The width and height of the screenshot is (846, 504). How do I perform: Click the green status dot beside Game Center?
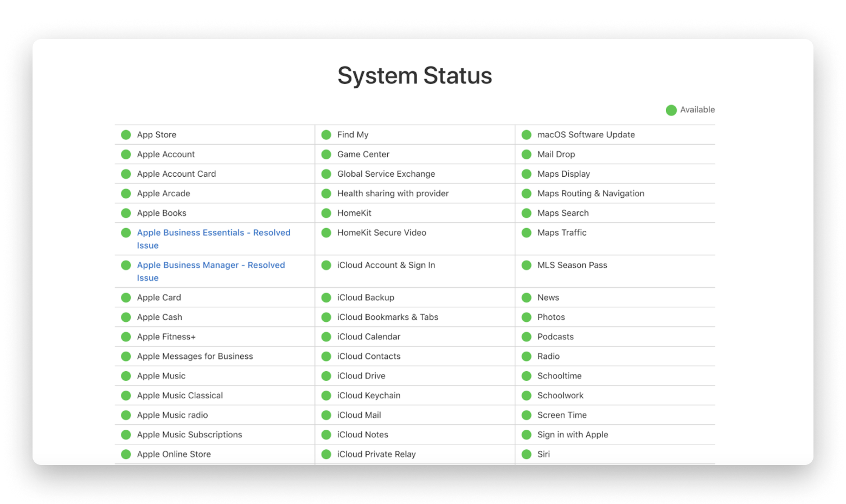pyautogui.click(x=326, y=154)
